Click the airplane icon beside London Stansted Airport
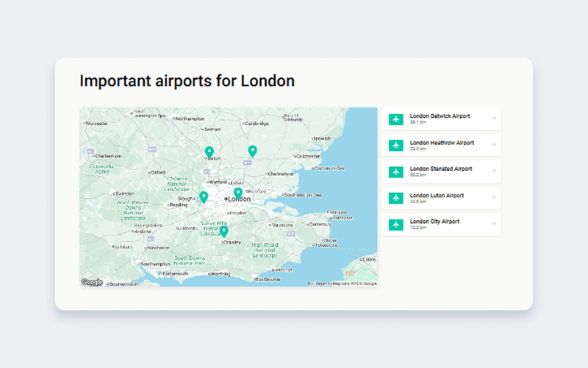This screenshot has width=588, height=368. (396, 172)
